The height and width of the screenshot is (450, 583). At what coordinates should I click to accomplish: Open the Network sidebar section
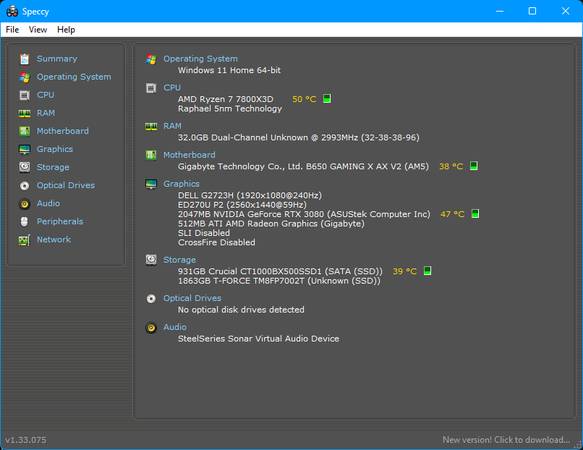click(54, 240)
